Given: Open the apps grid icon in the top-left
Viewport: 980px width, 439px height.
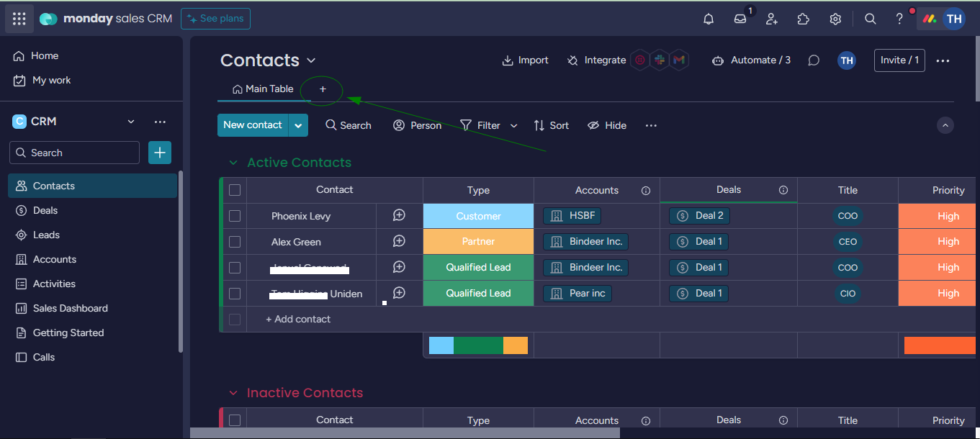Looking at the screenshot, I should point(19,18).
